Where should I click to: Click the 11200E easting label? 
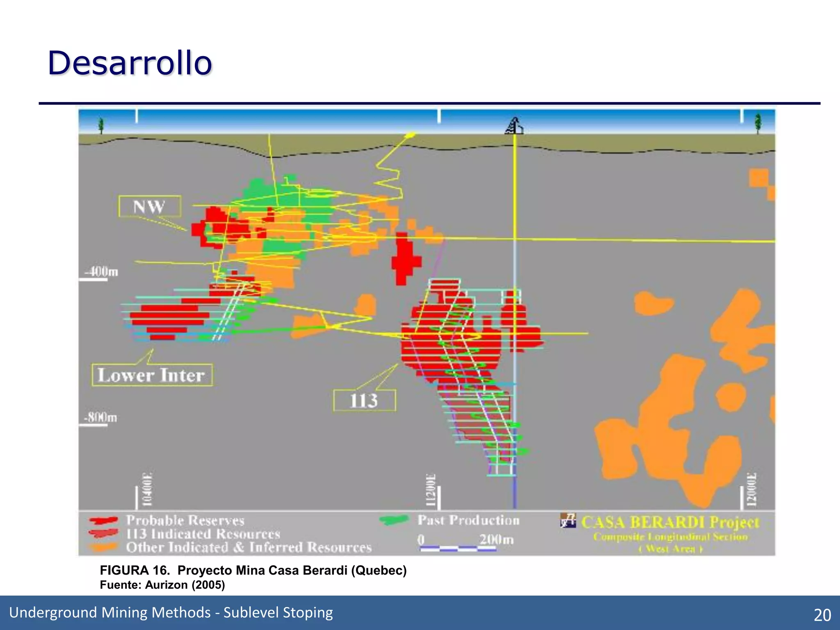pos(430,491)
